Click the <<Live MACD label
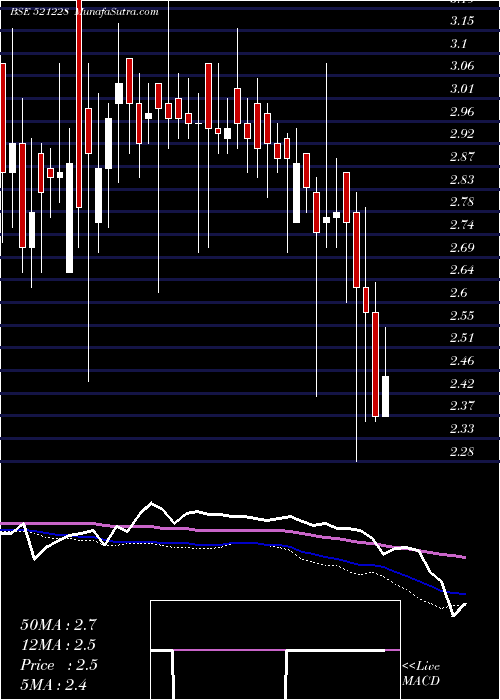 (421, 673)
